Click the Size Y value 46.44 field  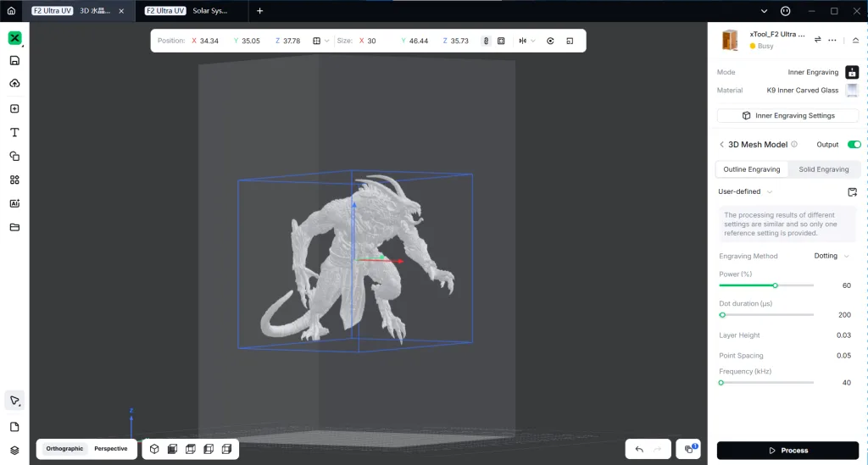[x=419, y=41]
